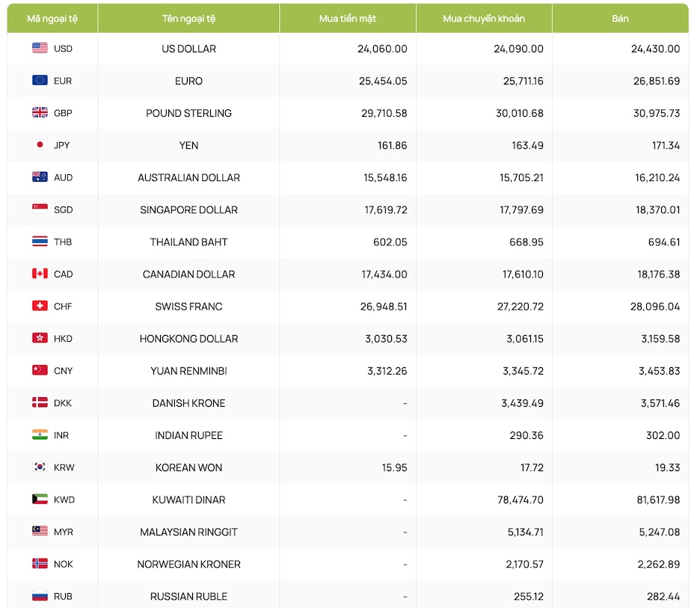Click the 'Mua tiền mặt' column header
The height and width of the screenshot is (608, 700).
click(x=348, y=19)
